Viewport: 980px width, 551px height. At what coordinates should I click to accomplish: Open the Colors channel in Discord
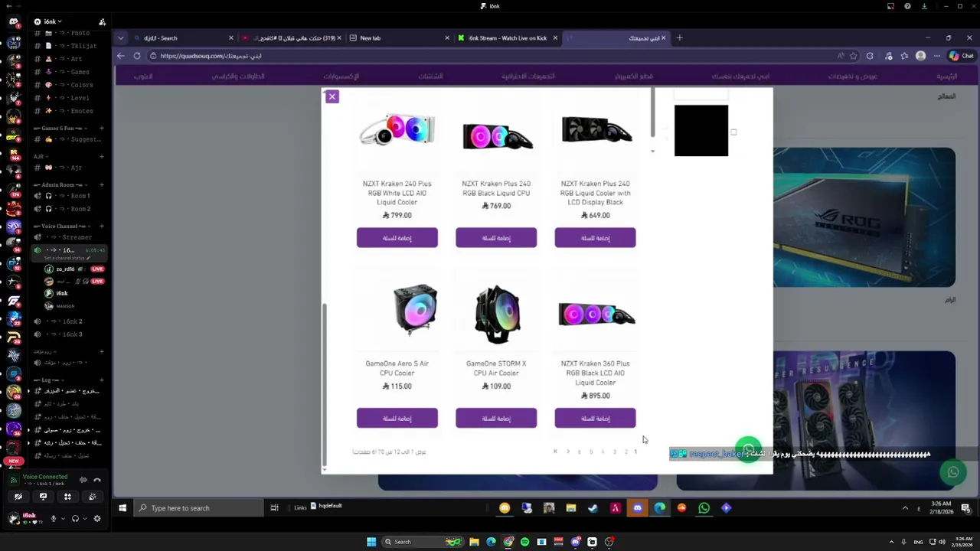point(70,85)
